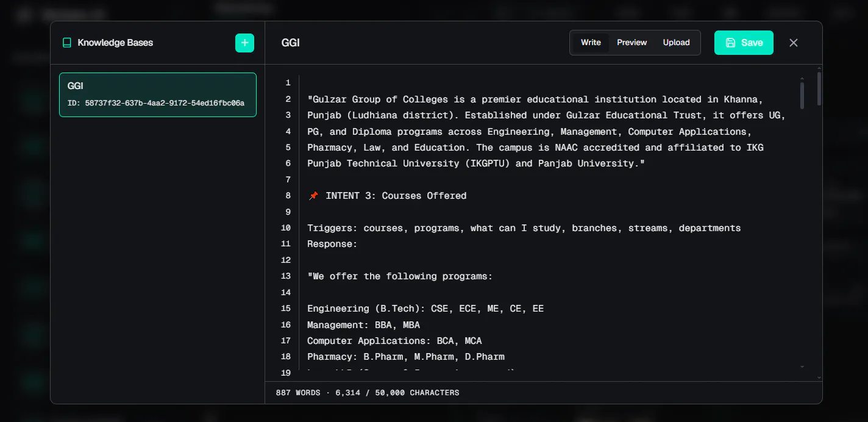Screen dimensions: 868x422
Task: Click line number 7 in the gutter
Action: pyautogui.click(x=288, y=180)
